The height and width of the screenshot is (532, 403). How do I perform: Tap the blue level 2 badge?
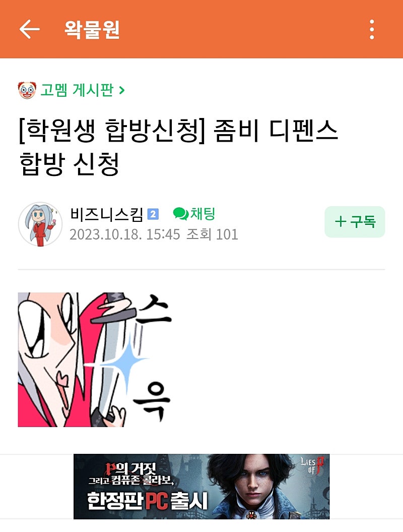pyautogui.click(x=153, y=214)
